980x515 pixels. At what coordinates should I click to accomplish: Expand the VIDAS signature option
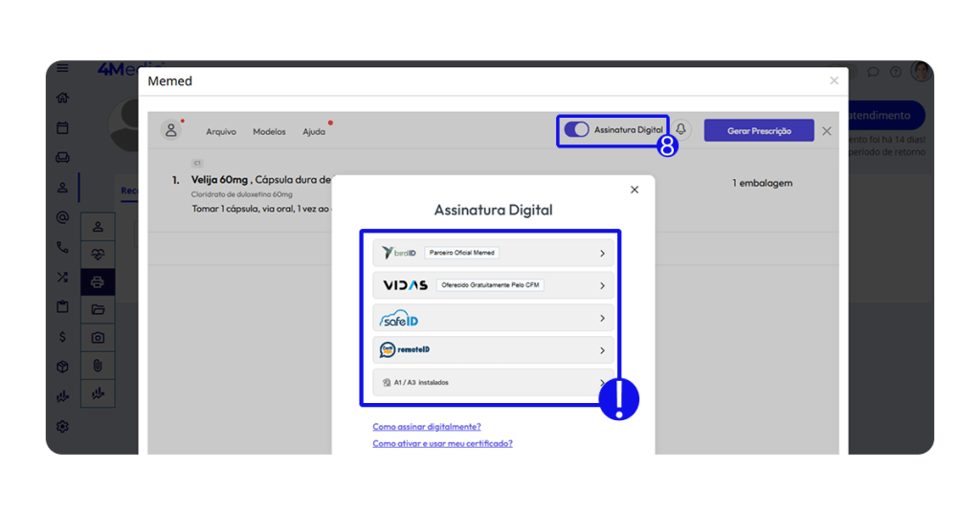(x=492, y=285)
